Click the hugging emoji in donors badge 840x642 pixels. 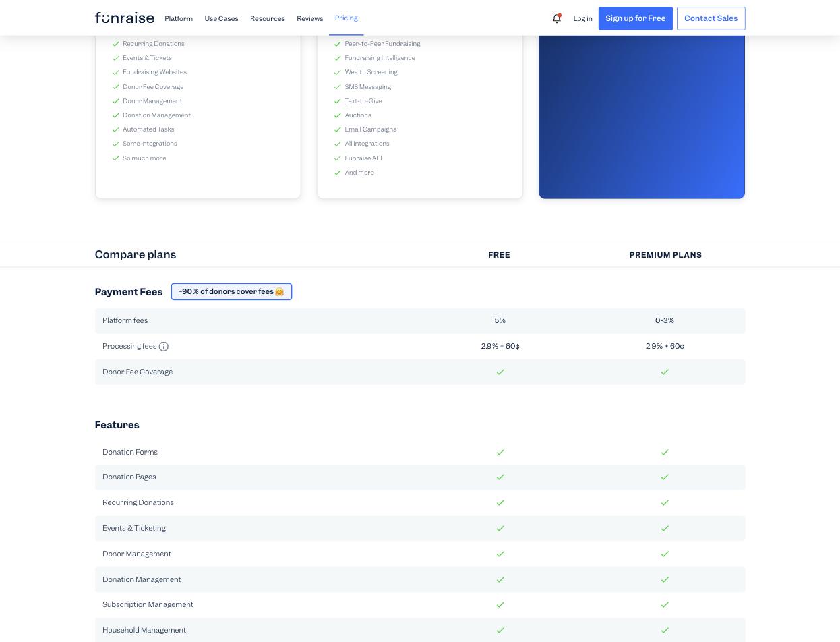[x=280, y=292]
